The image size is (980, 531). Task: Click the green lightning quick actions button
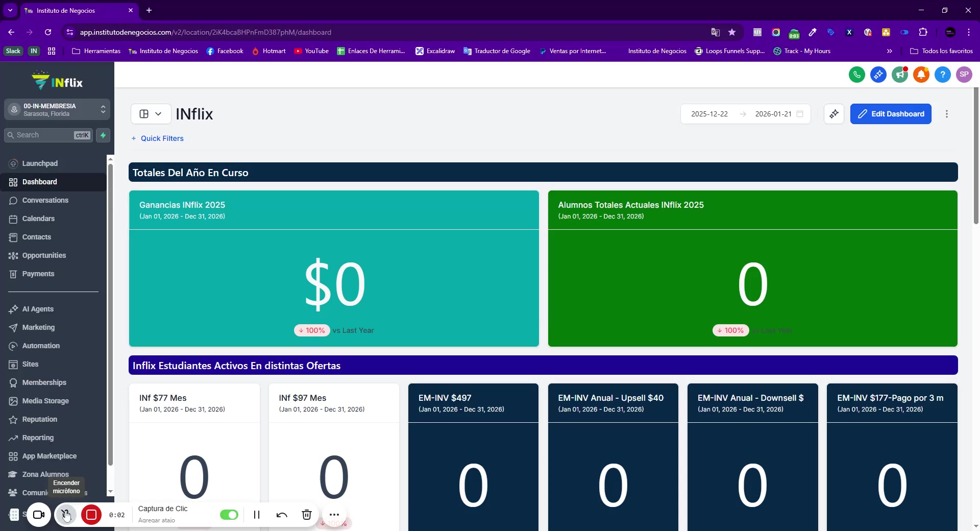pos(103,135)
